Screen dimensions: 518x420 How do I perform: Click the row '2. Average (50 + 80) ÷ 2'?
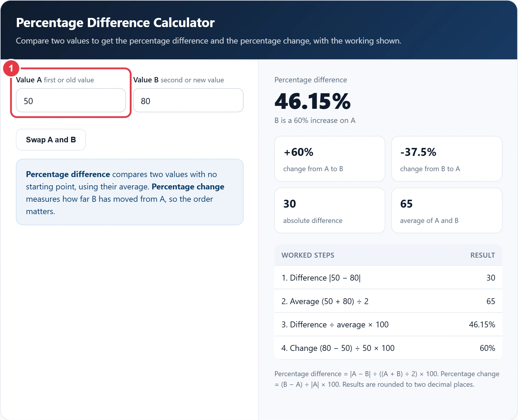(388, 301)
